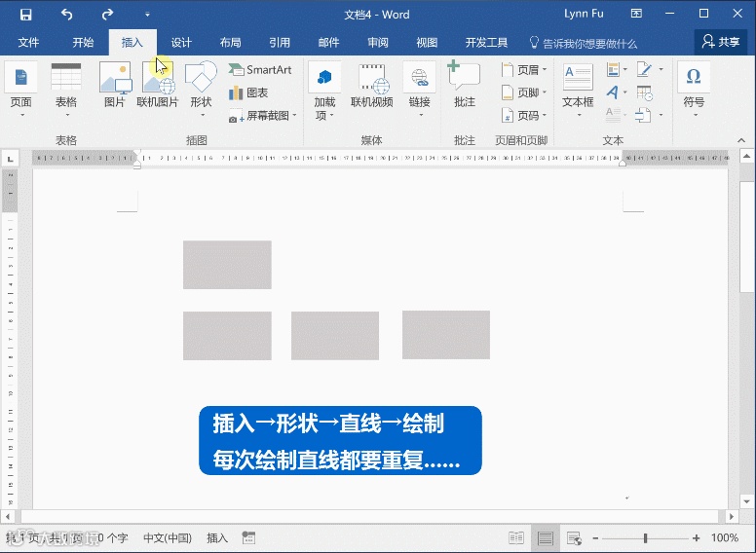Switch to the Developer (开发工具) tab
The width and height of the screenshot is (756, 553).
[x=486, y=43]
